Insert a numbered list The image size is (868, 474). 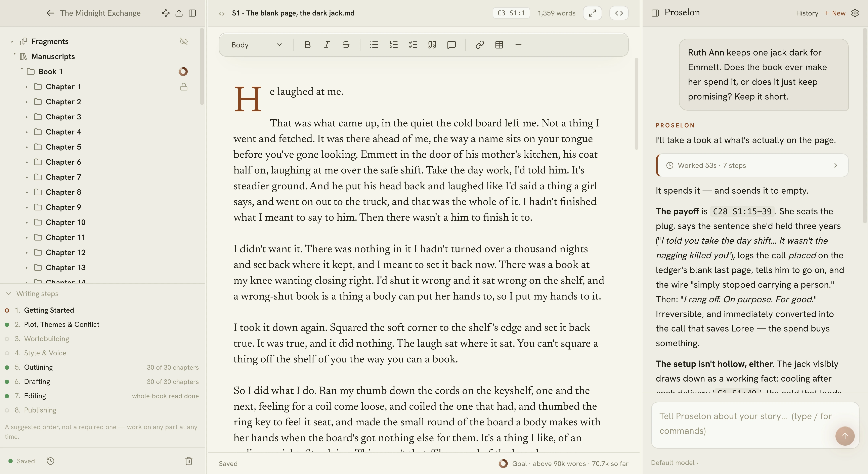coord(394,45)
